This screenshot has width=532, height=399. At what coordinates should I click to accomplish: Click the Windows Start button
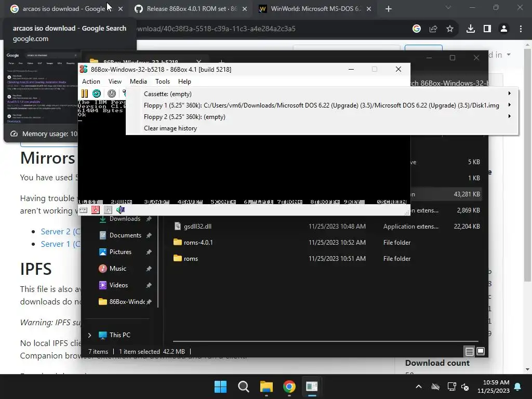pos(220,387)
